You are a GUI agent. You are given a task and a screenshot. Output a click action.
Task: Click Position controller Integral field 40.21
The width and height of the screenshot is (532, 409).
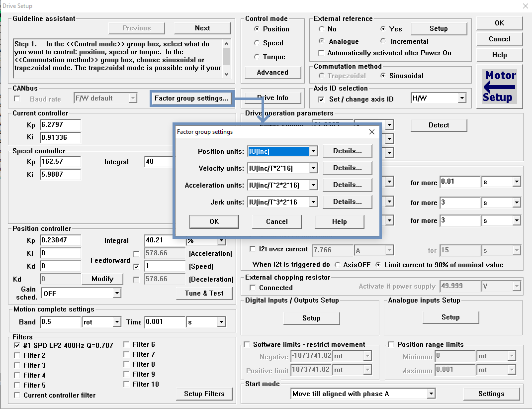click(x=165, y=240)
